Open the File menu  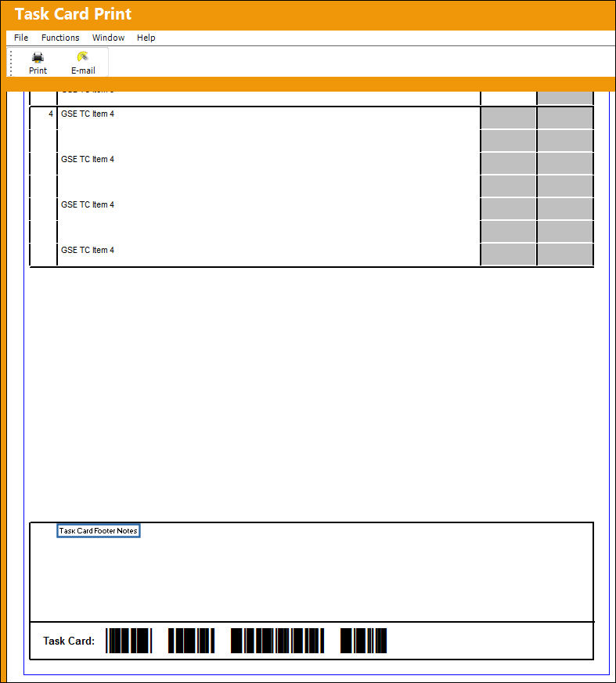tap(21, 38)
